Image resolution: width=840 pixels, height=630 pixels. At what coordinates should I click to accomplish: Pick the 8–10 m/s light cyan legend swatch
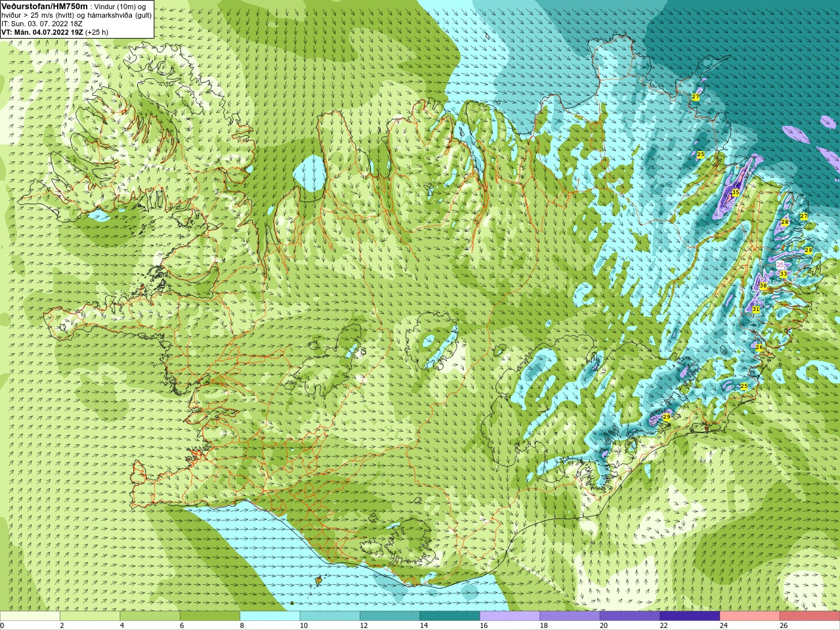click(270, 616)
